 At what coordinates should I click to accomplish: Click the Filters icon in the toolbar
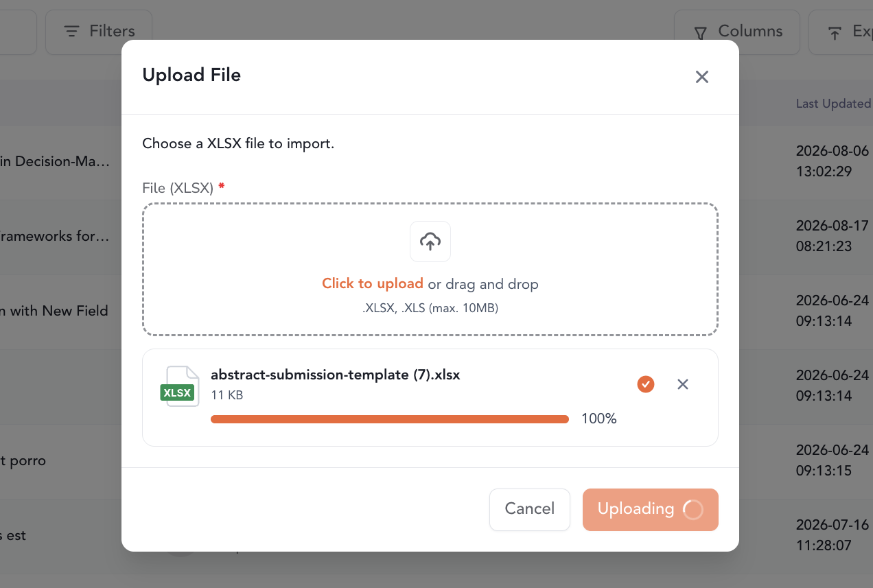pos(71,32)
